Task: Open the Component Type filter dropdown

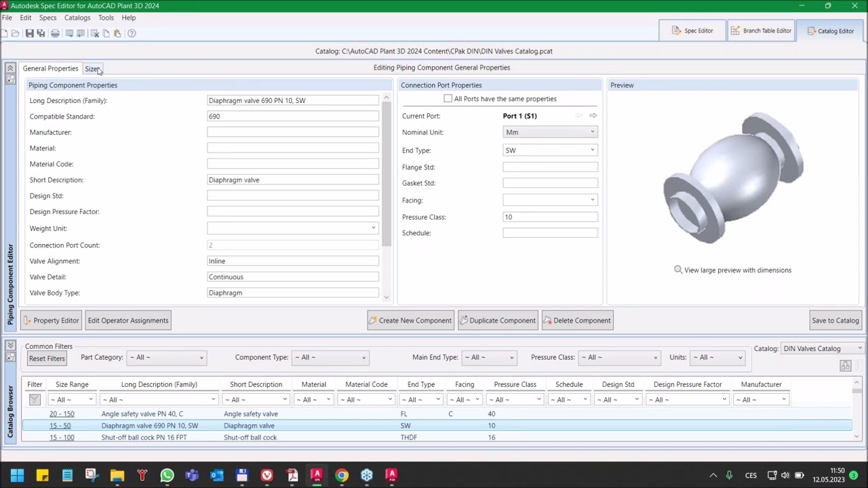Action: click(x=330, y=358)
